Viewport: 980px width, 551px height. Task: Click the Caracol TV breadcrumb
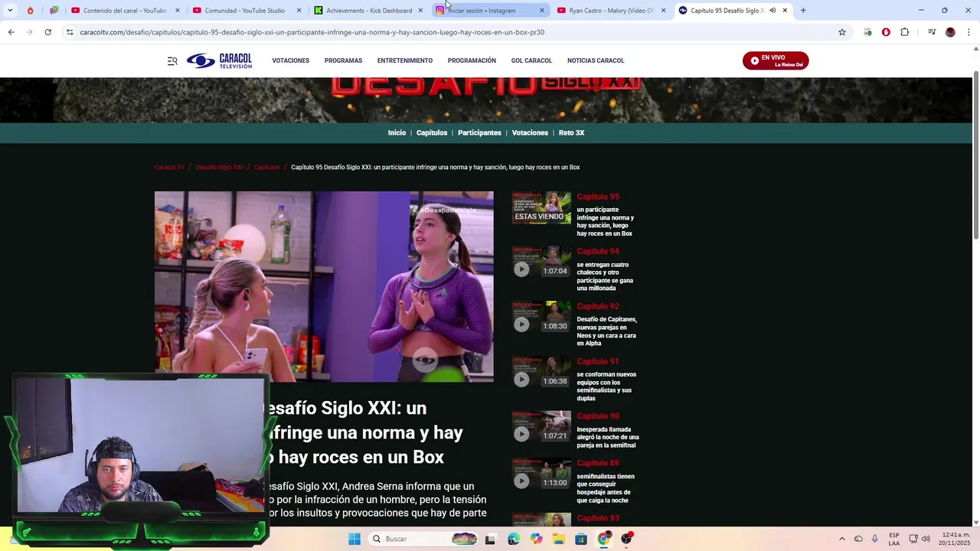(169, 167)
